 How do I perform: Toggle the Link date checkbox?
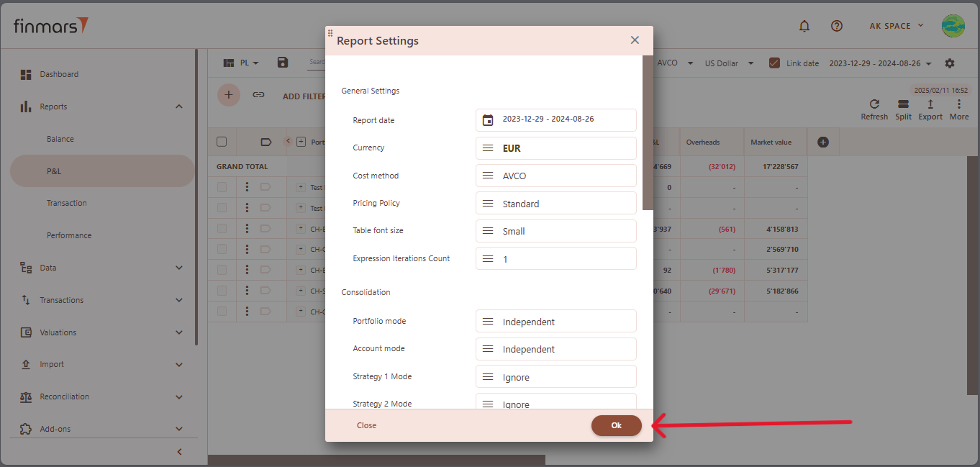click(774, 63)
